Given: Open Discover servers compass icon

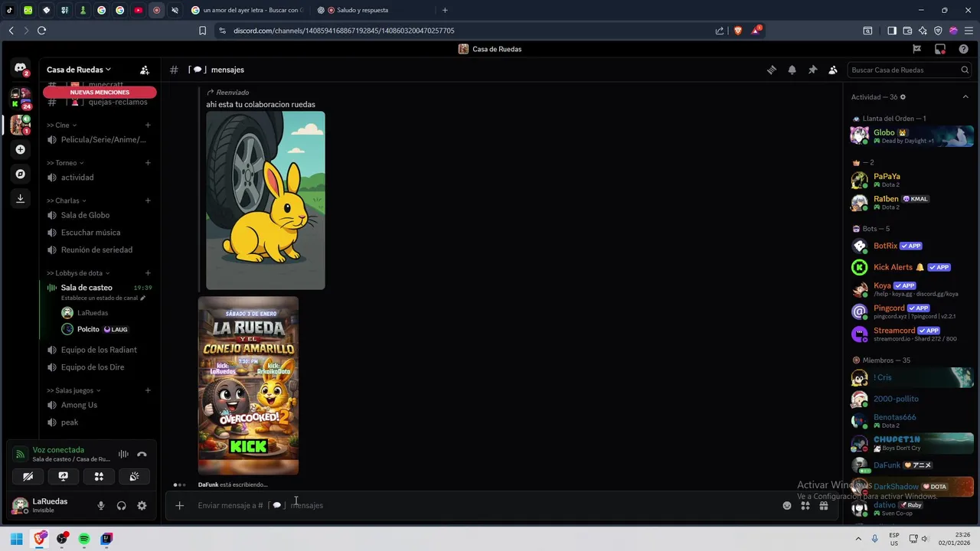Looking at the screenshot, I should click(x=21, y=174).
